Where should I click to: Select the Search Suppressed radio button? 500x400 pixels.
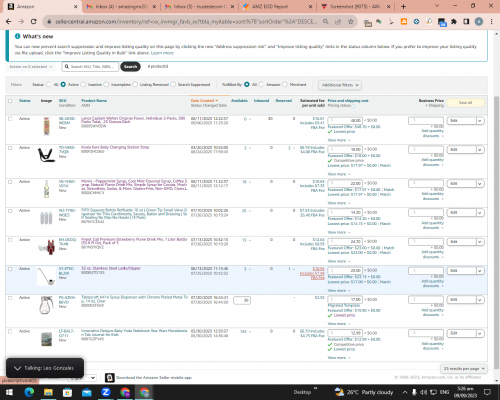(x=173, y=85)
